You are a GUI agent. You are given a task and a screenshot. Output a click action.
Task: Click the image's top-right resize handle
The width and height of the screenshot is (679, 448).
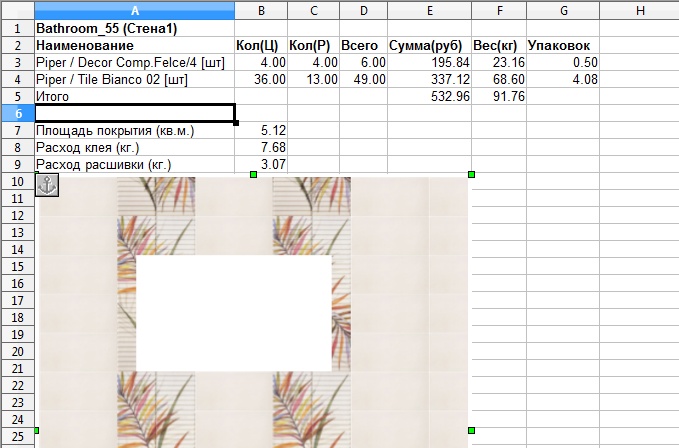[472, 174]
